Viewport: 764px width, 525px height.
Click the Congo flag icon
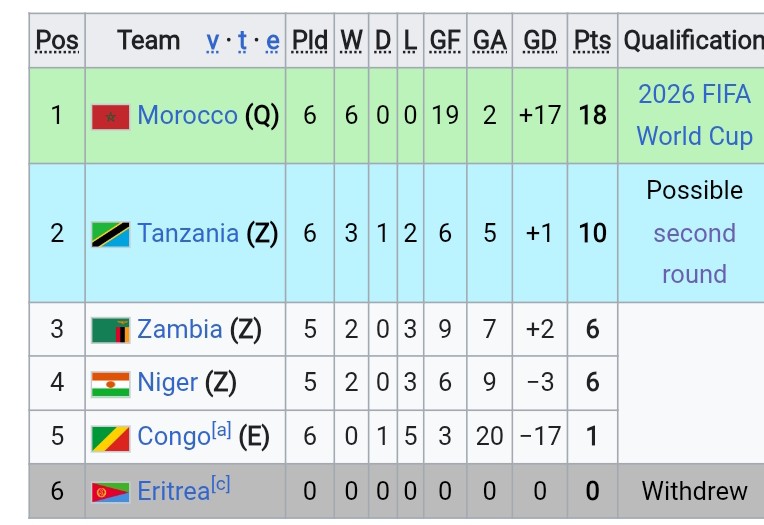[111, 439]
